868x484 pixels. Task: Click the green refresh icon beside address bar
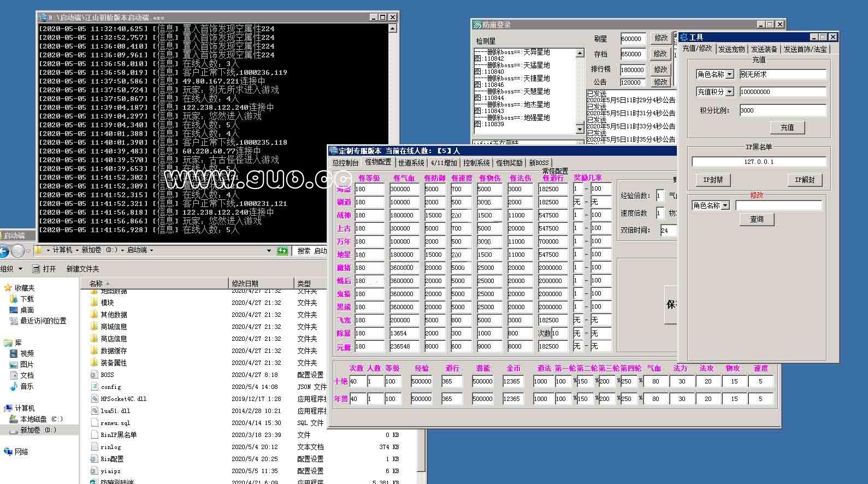tap(282, 251)
